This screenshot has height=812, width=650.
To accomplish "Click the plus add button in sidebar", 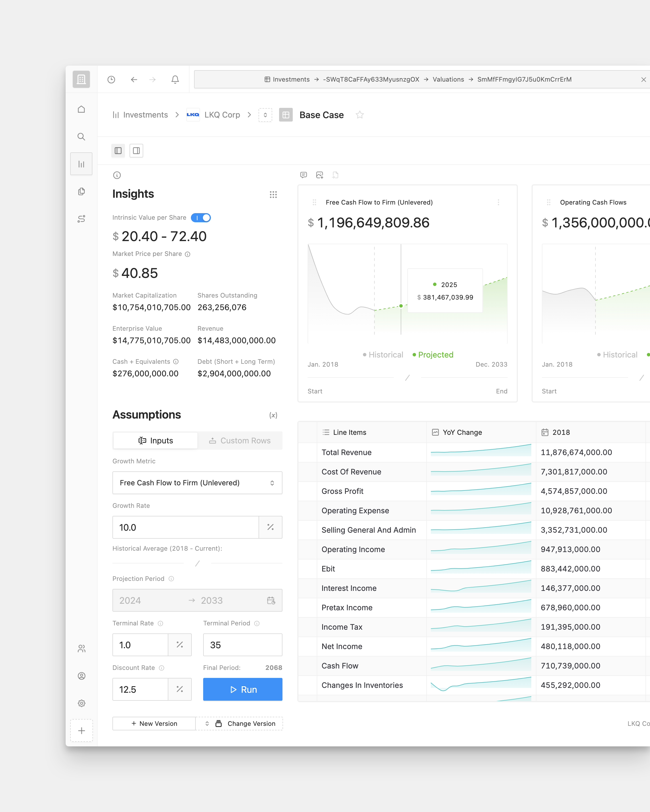I will point(81,731).
